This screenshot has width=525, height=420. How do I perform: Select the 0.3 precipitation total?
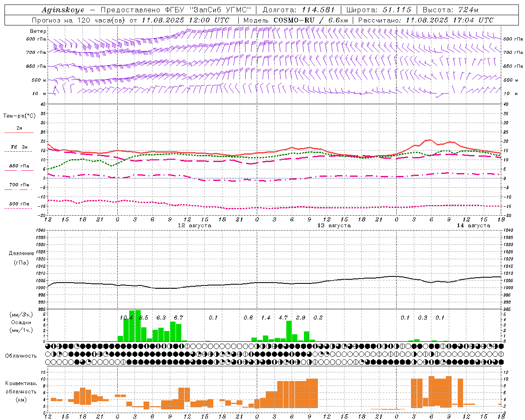pyautogui.click(x=422, y=318)
